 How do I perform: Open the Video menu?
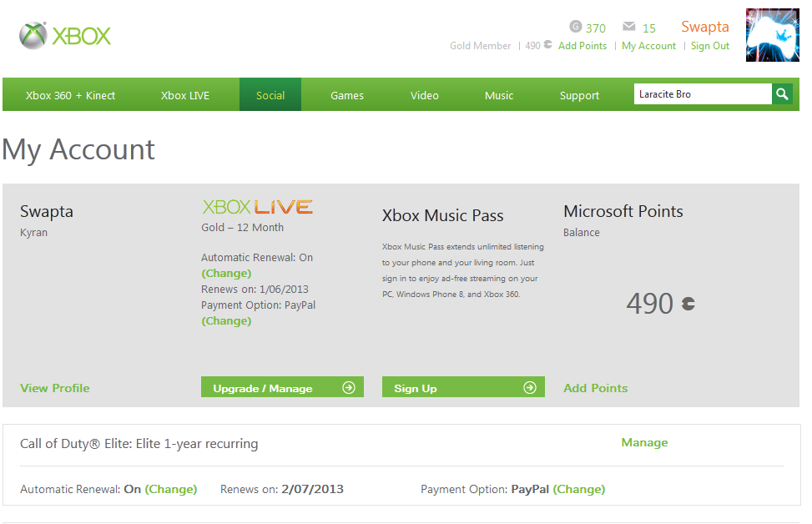click(424, 95)
